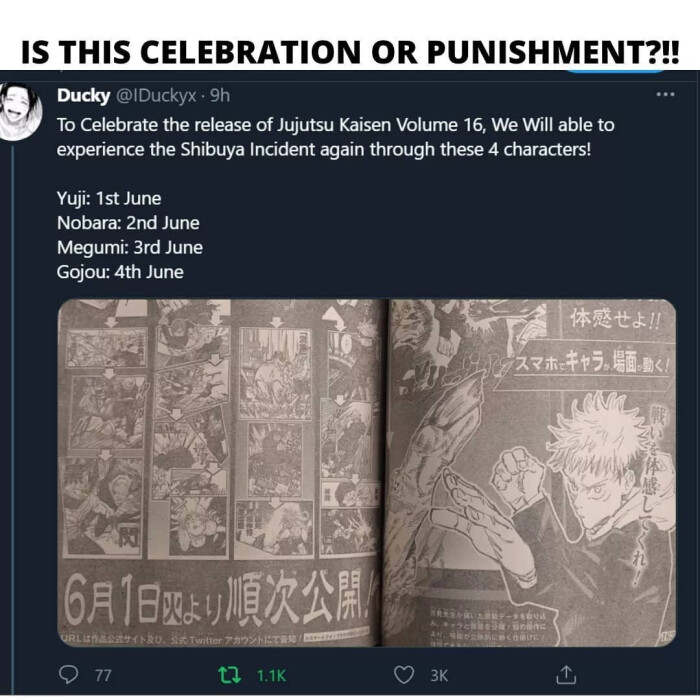Open the attached manga magazine photo
This screenshot has height=700, width=700.
click(367, 473)
